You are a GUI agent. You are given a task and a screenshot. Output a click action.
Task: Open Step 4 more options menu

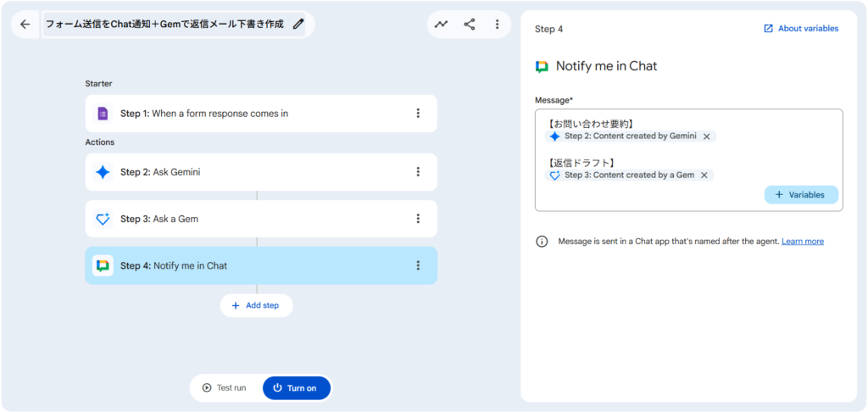coord(417,265)
